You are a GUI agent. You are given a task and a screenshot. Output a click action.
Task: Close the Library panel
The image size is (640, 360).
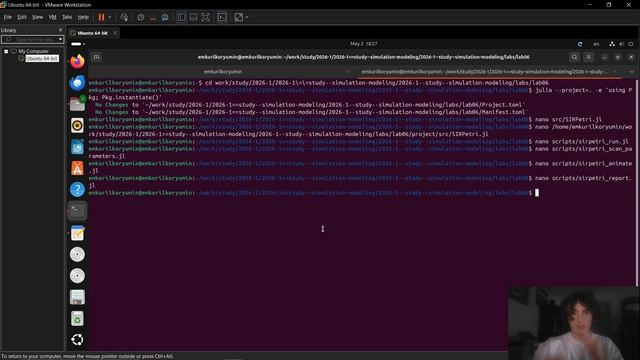[x=60, y=30]
